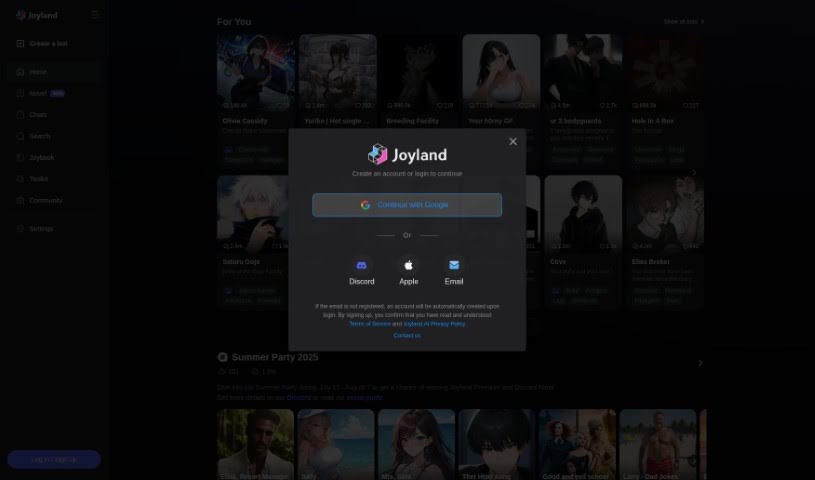This screenshot has width=815, height=480.
Task: Collapse the sidebar menu icon
Action: (x=95, y=15)
